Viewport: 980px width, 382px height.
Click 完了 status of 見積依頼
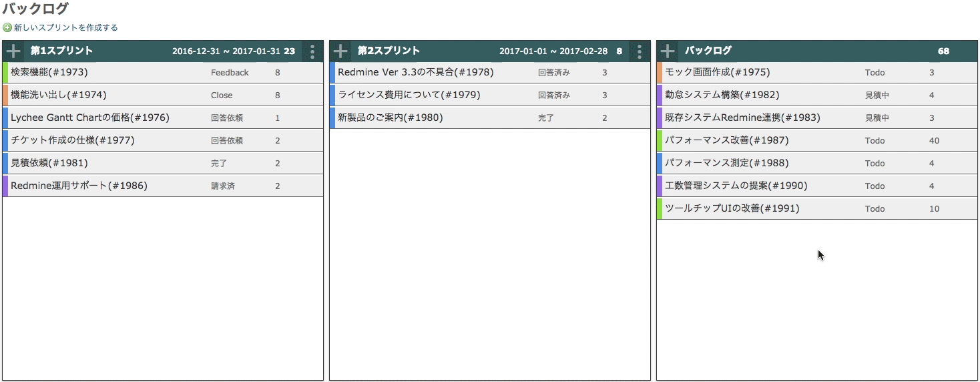[x=219, y=164]
